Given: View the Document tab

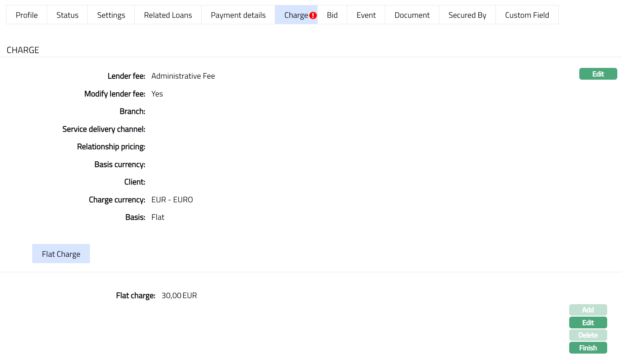Looking at the screenshot, I should pyautogui.click(x=412, y=15).
